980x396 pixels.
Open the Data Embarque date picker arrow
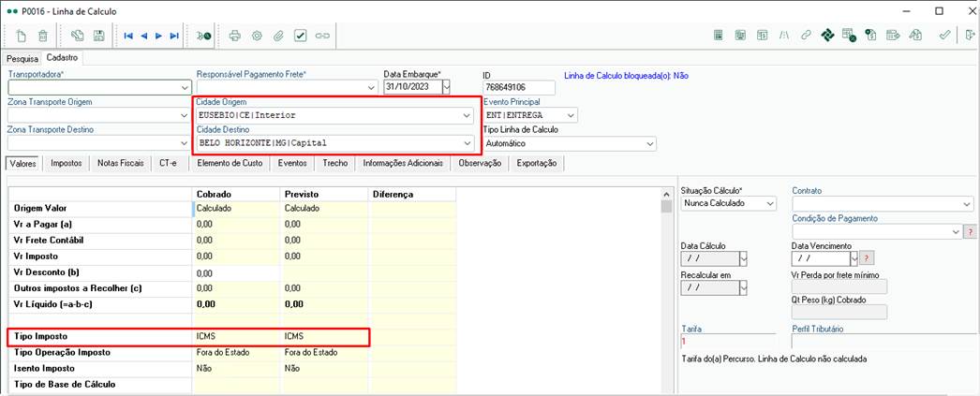point(446,87)
